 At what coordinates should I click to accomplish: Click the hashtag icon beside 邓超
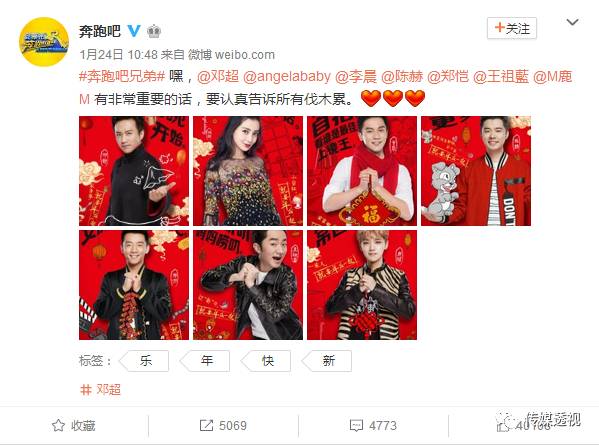point(86,390)
